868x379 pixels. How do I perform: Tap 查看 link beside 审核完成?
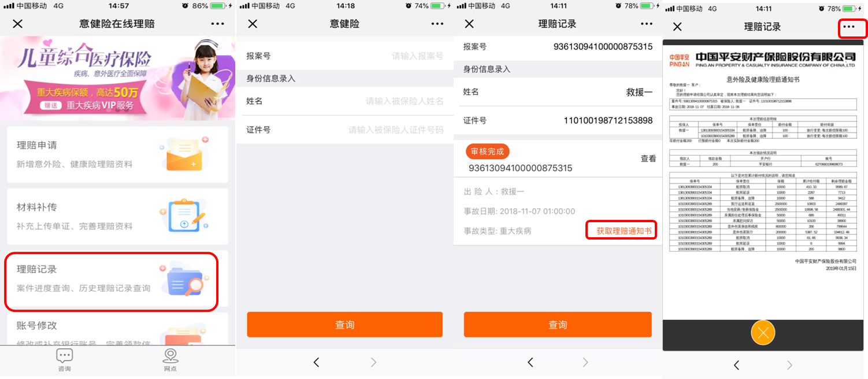(648, 158)
